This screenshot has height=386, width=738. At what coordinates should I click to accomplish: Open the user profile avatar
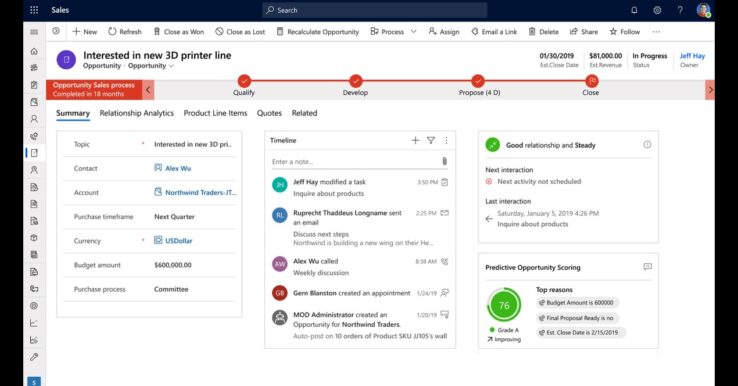(x=703, y=10)
